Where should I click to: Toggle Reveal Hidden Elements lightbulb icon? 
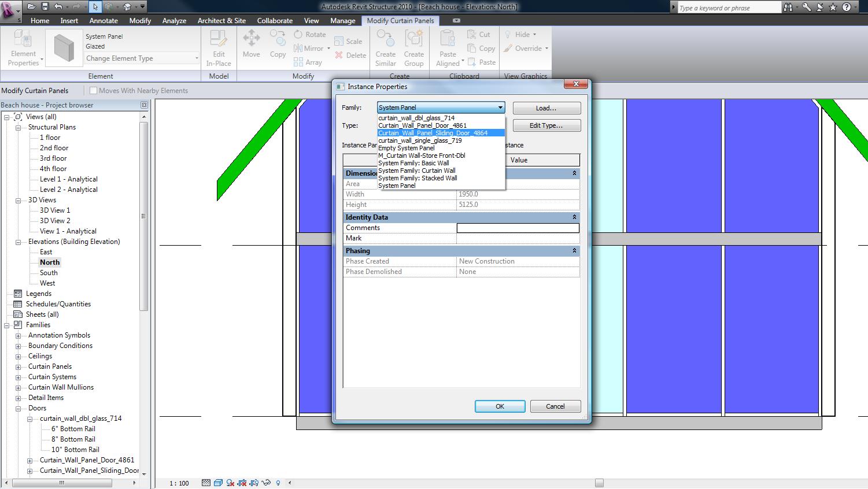[278, 483]
